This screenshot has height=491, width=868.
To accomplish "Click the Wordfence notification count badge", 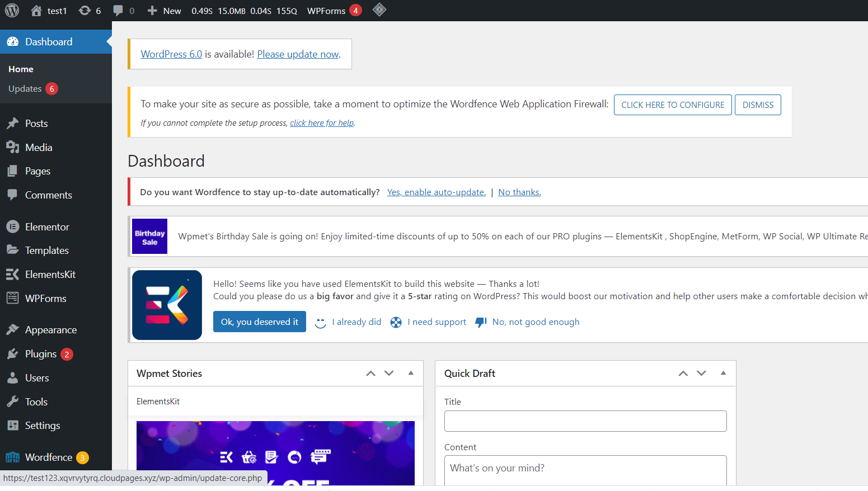I will pos(82,457).
